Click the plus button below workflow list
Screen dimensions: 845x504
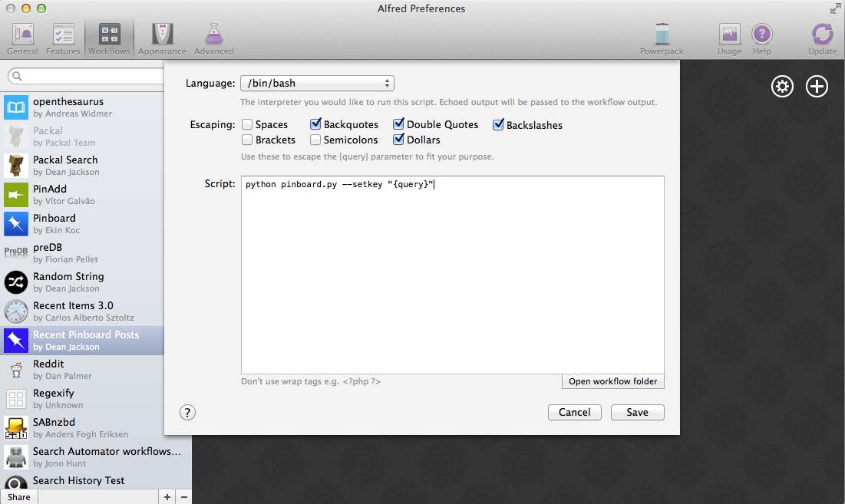[167, 497]
